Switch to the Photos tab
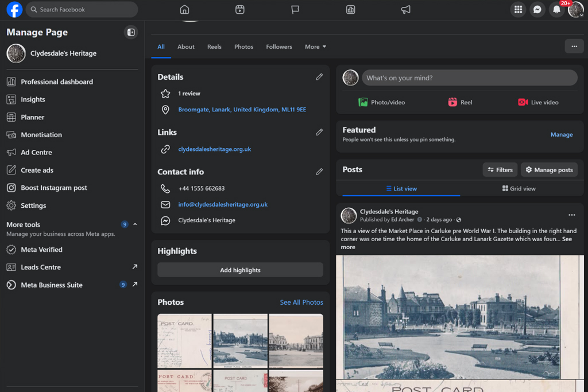Viewport: 588px width, 392px height. click(243, 47)
